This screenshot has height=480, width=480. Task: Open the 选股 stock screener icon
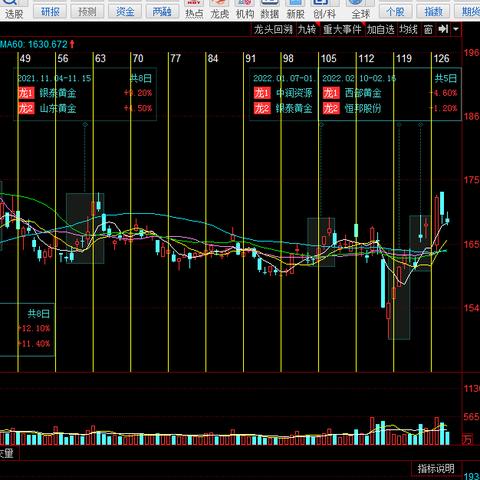(x=13, y=9)
